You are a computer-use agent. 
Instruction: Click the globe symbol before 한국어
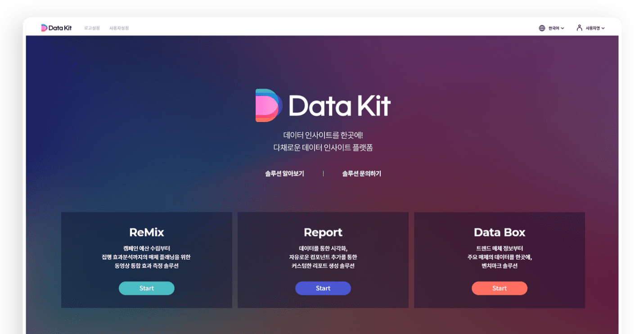click(x=541, y=27)
